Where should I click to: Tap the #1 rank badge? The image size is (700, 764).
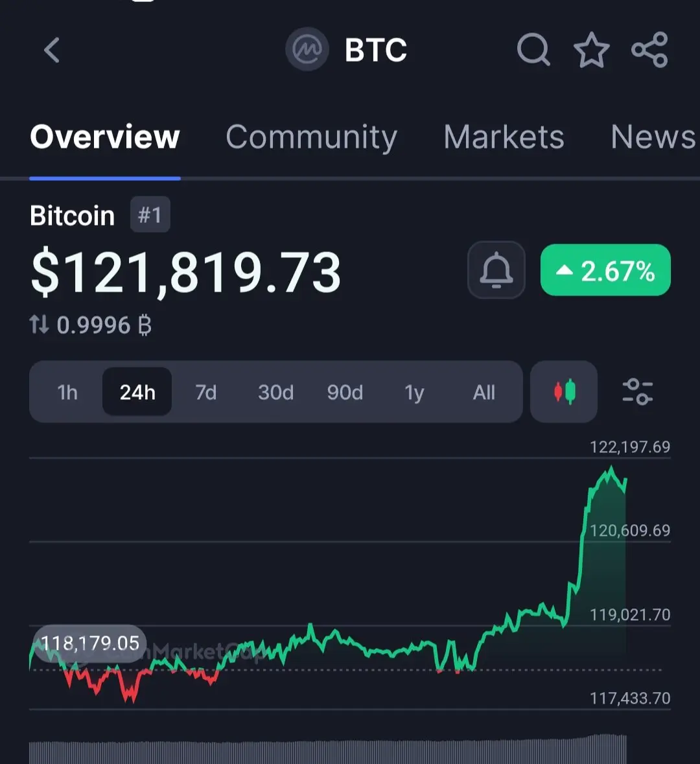coord(150,214)
